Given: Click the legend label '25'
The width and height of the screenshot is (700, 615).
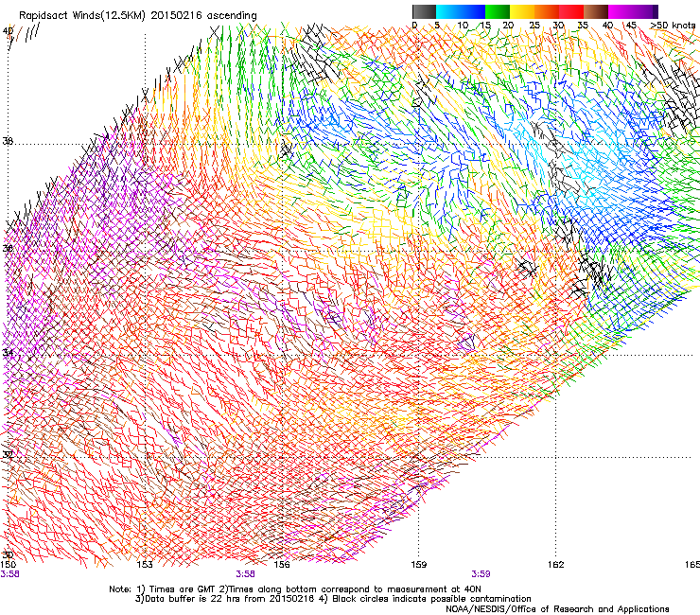Looking at the screenshot, I should 534,25.
